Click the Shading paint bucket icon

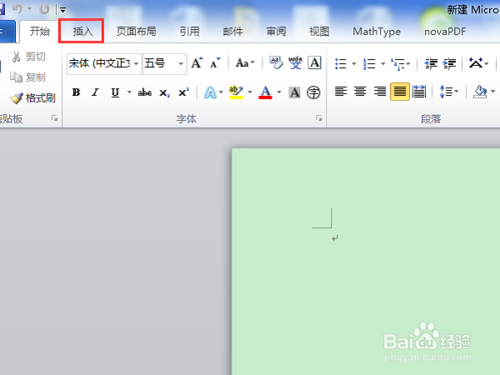pyautogui.click(x=480, y=92)
